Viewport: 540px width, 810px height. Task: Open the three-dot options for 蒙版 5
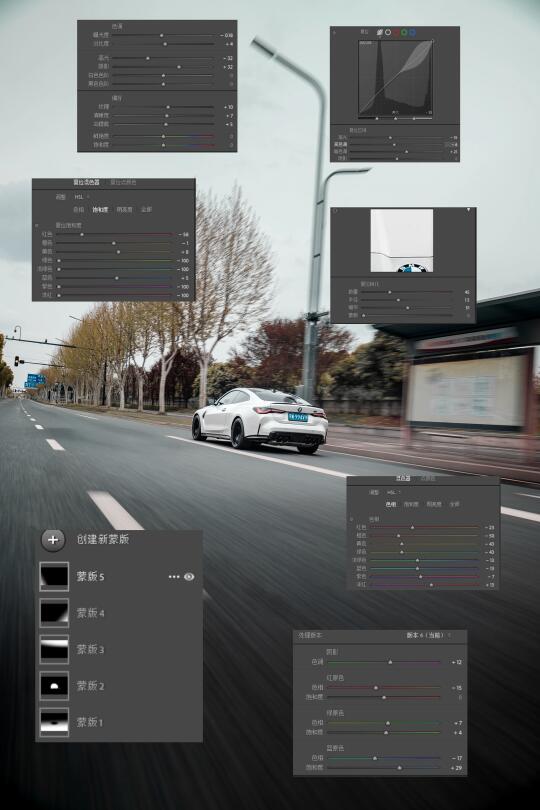[174, 577]
